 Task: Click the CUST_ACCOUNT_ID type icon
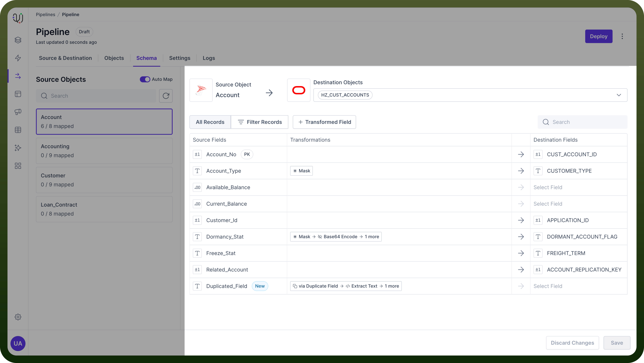tap(538, 154)
